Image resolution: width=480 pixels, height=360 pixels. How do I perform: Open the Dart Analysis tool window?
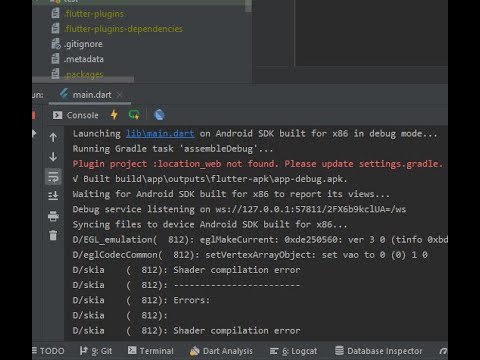(221, 351)
